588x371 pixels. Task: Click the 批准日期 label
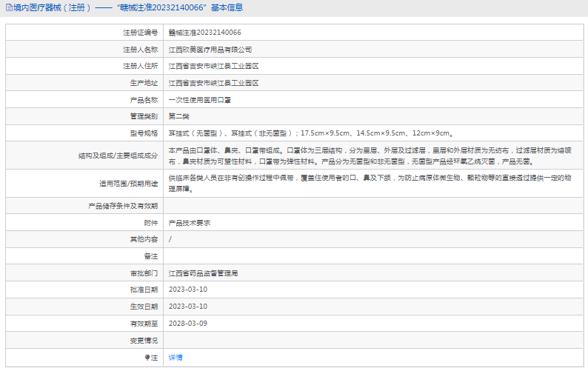tap(144, 290)
